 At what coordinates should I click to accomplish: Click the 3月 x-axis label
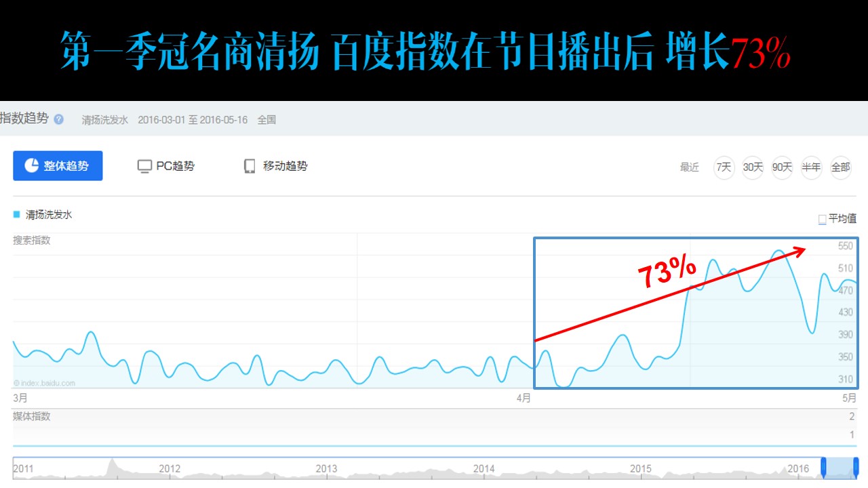21,399
